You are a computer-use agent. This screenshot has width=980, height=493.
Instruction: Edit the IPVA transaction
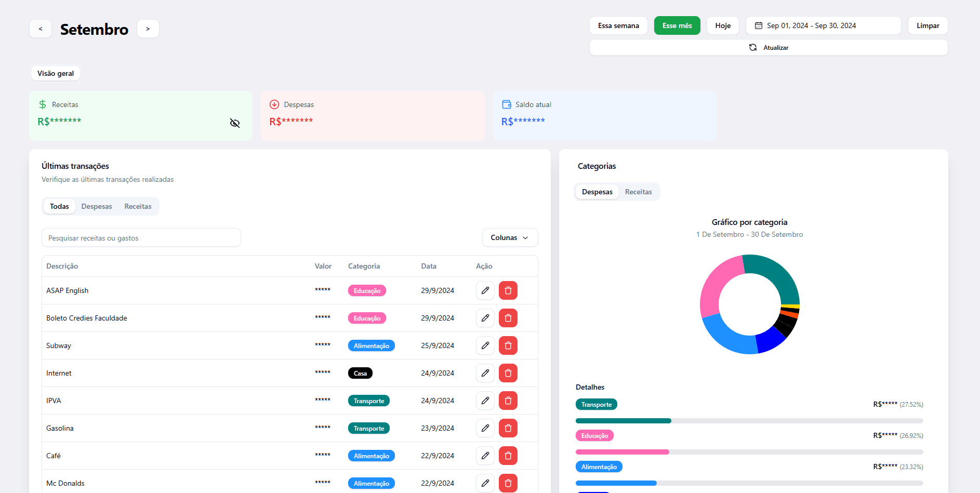pyautogui.click(x=485, y=401)
